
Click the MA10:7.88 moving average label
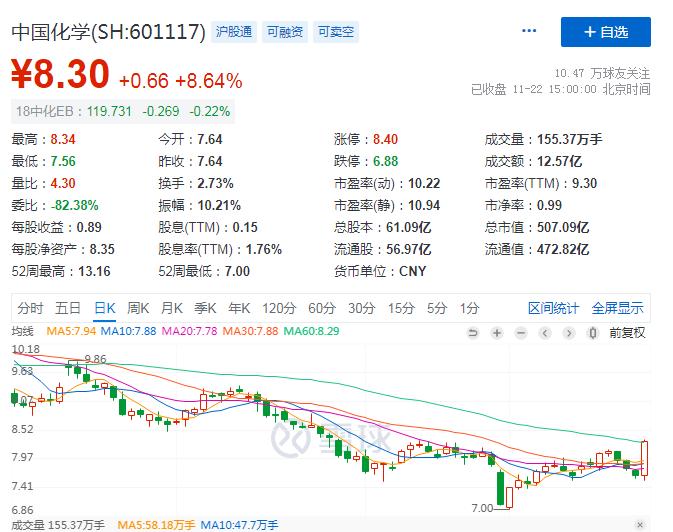(128, 331)
